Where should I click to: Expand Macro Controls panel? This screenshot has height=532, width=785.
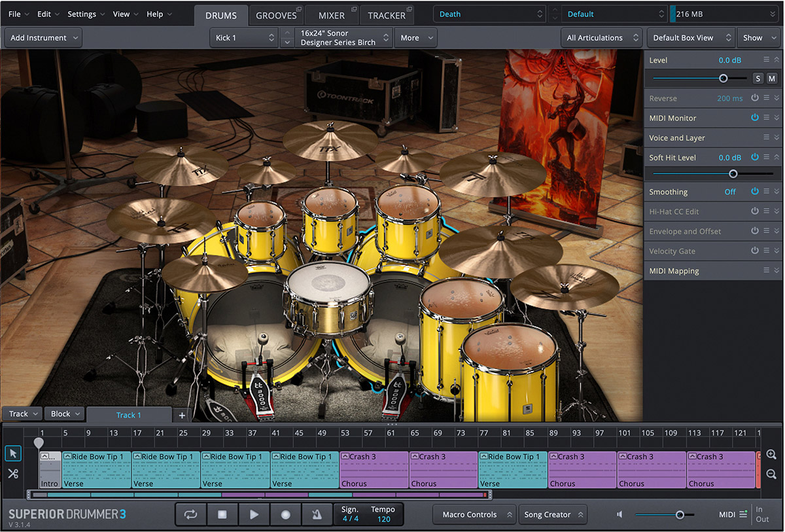[475, 515]
